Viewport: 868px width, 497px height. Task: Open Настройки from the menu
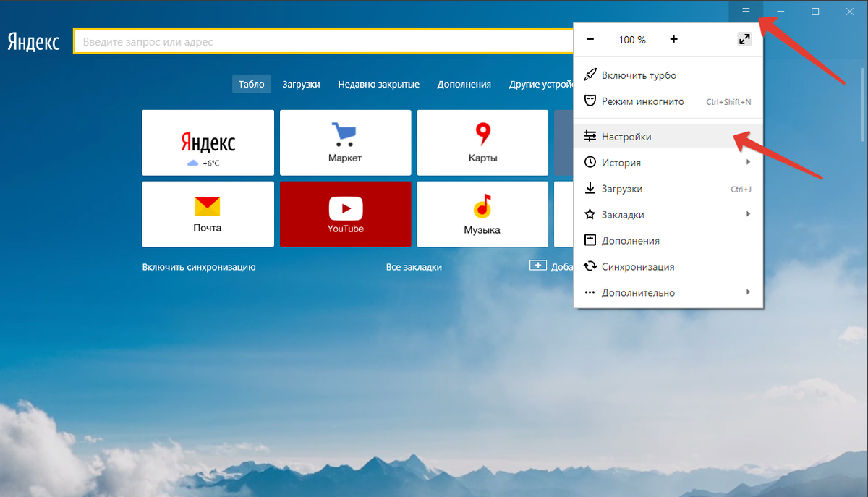(x=668, y=136)
